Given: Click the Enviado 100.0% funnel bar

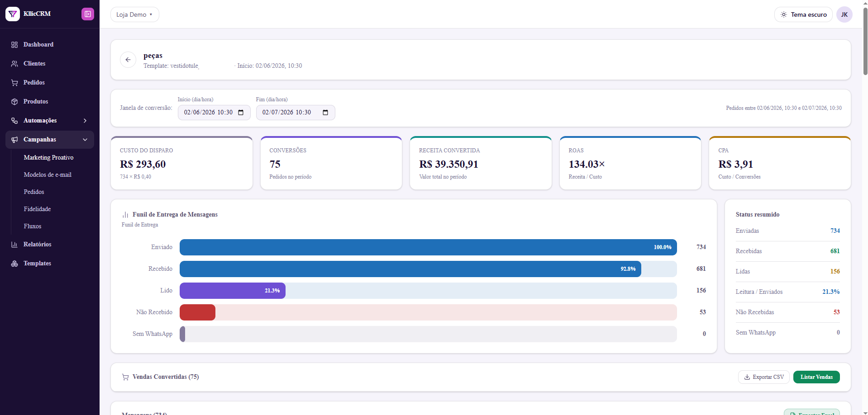Looking at the screenshot, I should click(x=428, y=247).
